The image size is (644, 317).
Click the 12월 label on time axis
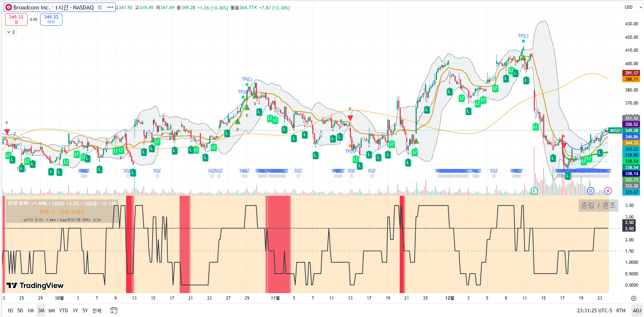click(450, 298)
